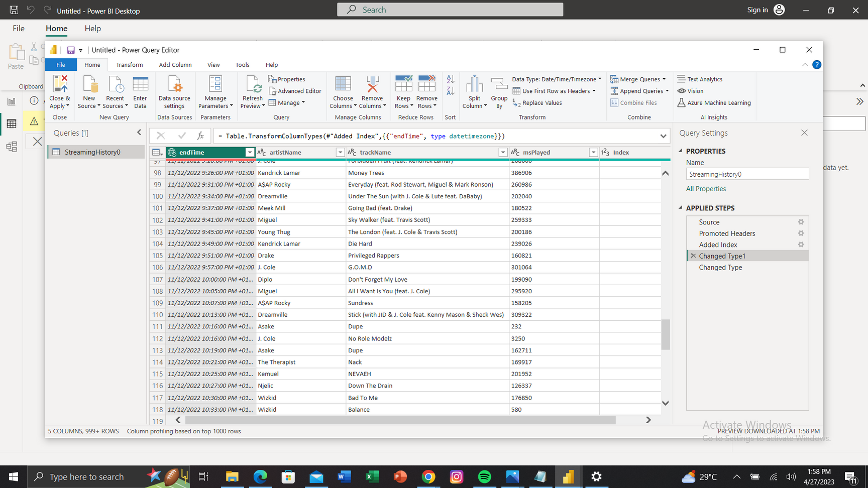868x488 pixels.
Task: Select Added Index applied step
Action: pos(747,245)
